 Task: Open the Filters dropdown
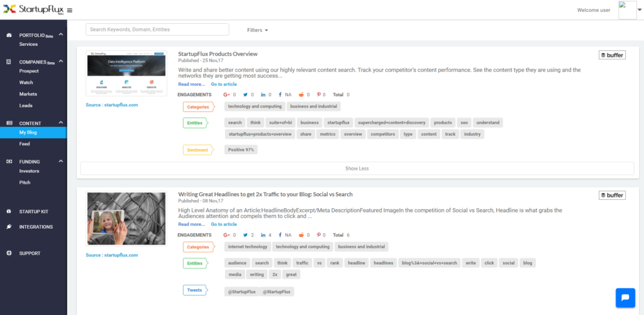pyautogui.click(x=257, y=30)
